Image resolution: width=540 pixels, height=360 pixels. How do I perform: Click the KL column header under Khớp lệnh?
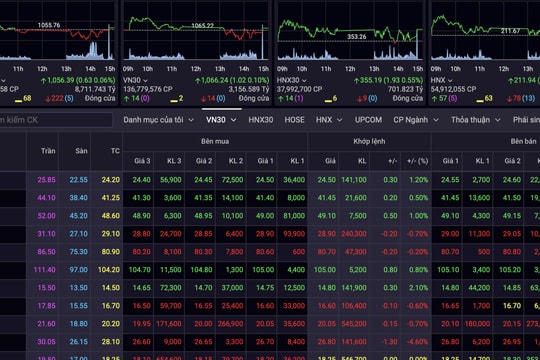pyautogui.click(x=362, y=161)
